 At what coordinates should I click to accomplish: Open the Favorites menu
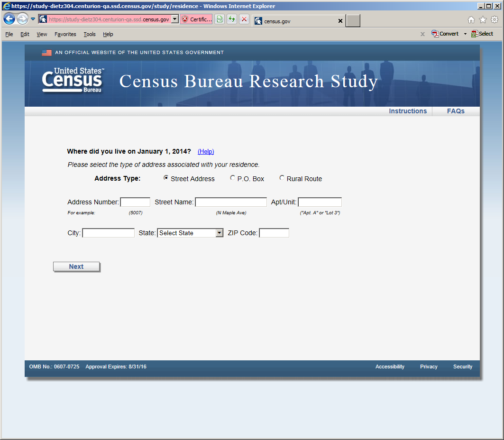(65, 34)
